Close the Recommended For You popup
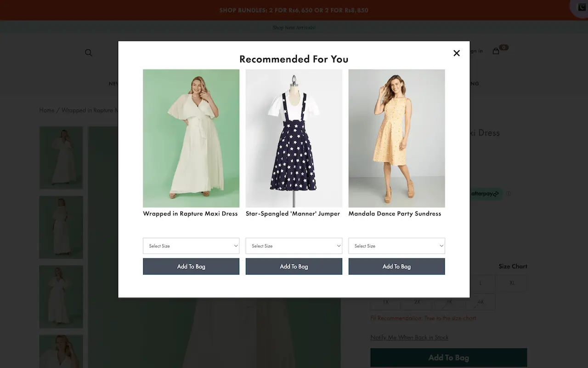 pyautogui.click(x=456, y=53)
